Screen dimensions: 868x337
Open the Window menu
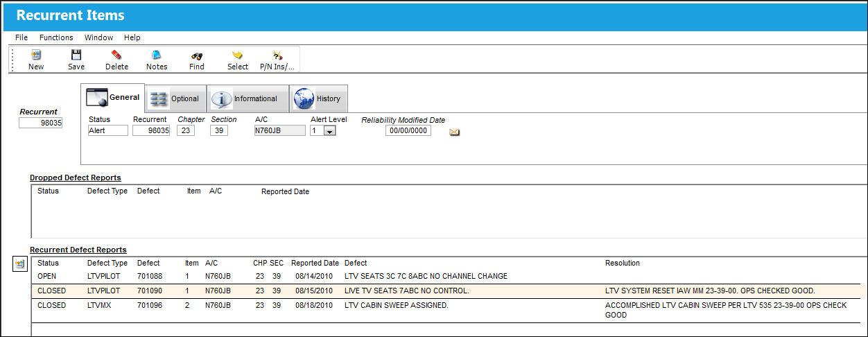click(x=98, y=37)
